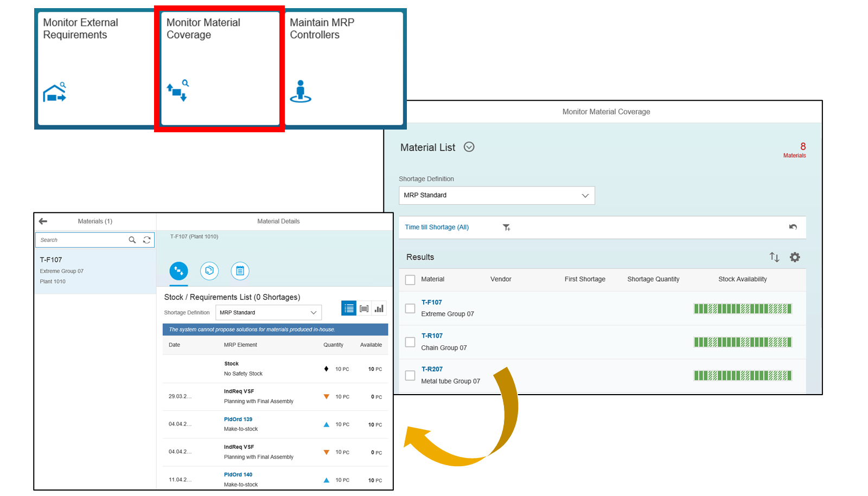Click the sort icon in Results

pyautogui.click(x=774, y=257)
